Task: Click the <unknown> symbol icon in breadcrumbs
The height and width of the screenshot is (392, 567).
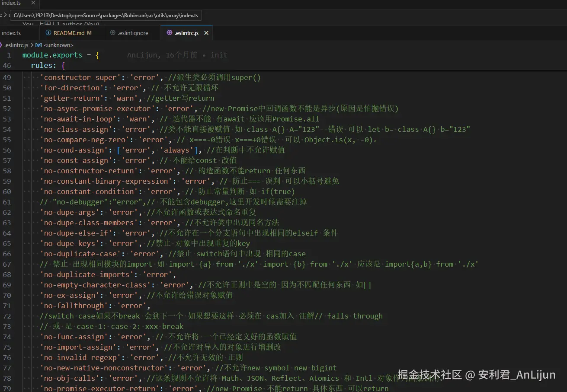Action: [38, 45]
